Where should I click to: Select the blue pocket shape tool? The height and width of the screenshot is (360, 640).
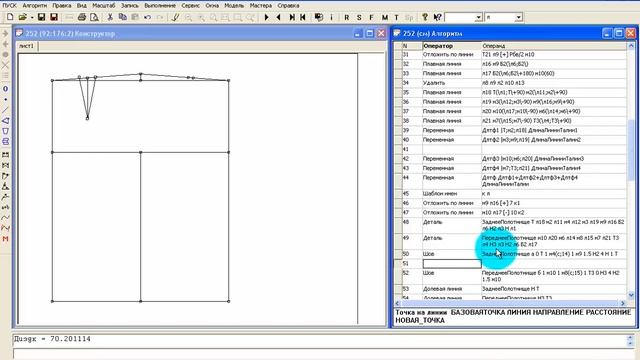[x=5, y=131]
